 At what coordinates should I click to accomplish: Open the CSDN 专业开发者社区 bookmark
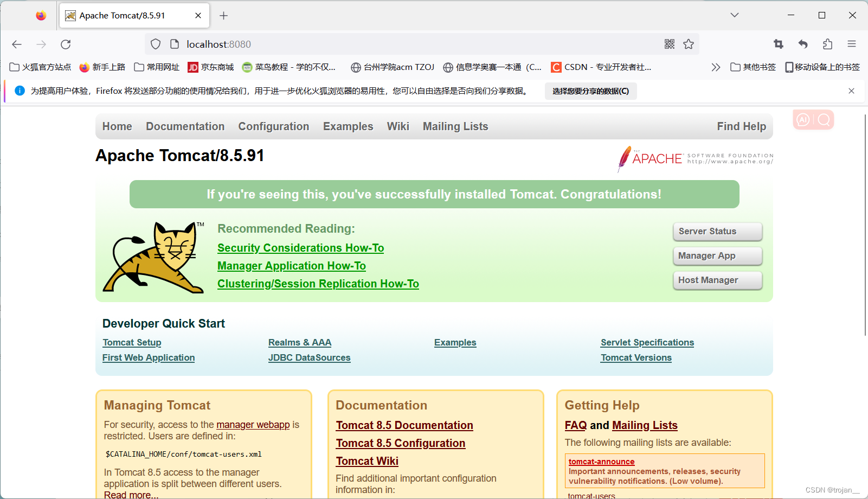601,67
